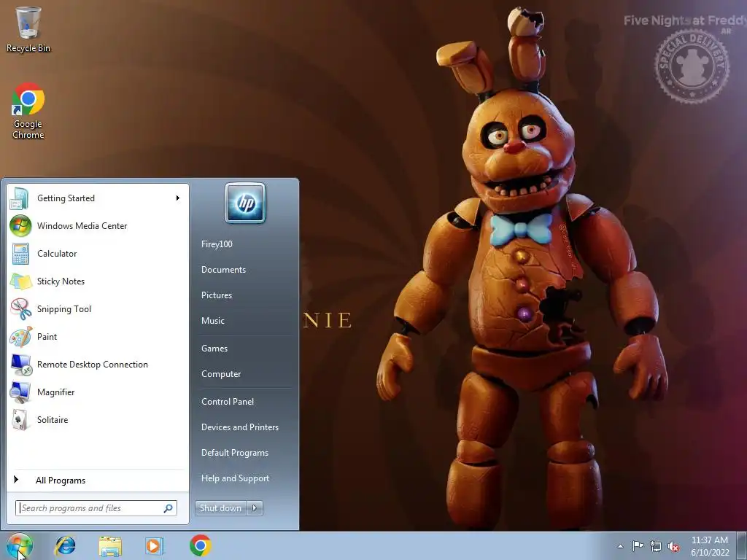Viewport: 747px width, 560px height.
Task: Open Computer from Start menu
Action: point(221,374)
